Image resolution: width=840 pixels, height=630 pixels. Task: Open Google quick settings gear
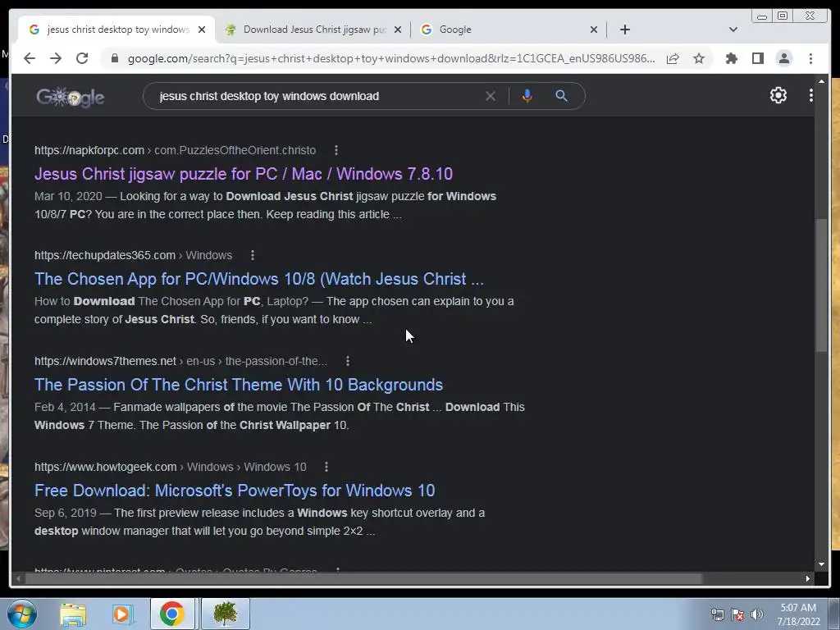(x=778, y=95)
